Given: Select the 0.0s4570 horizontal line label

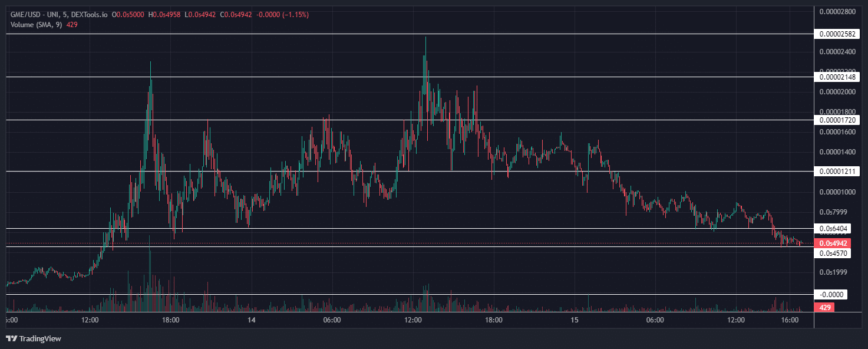Looking at the screenshot, I should [833, 253].
